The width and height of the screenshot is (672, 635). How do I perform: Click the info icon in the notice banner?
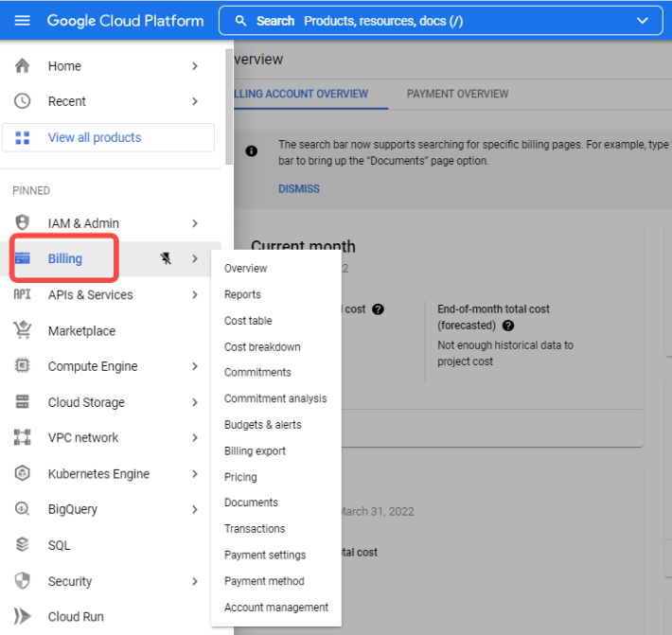tap(252, 150)
